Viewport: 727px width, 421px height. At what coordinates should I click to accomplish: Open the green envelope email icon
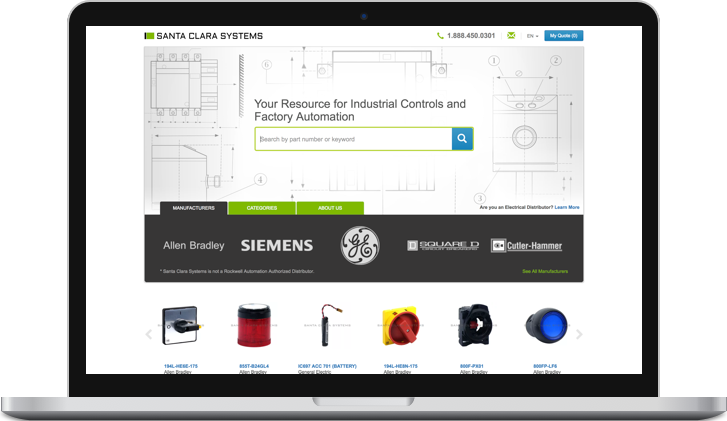511,35
